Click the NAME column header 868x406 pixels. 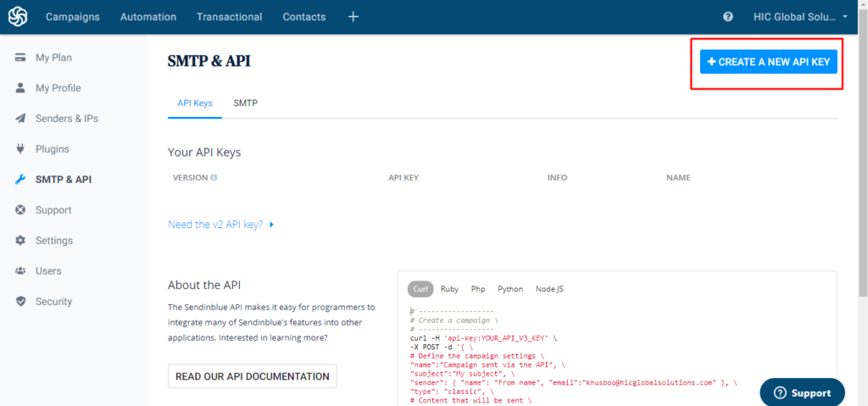coord(679,178)
